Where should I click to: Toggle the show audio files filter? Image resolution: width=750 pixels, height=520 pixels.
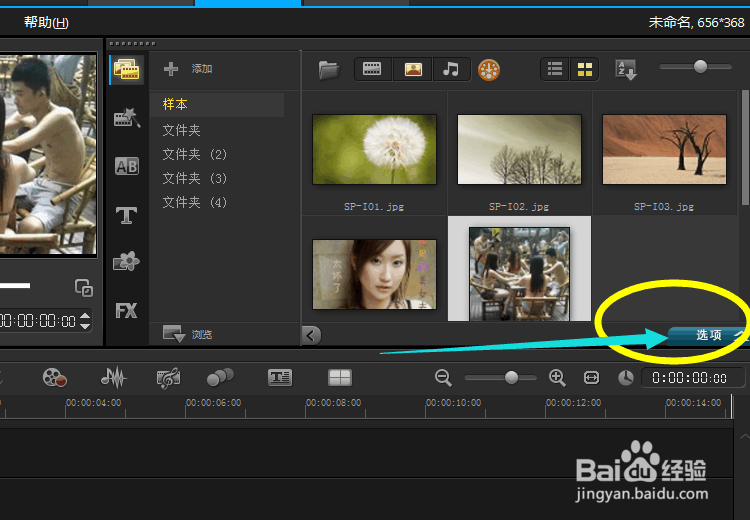[x=451, y=69]
